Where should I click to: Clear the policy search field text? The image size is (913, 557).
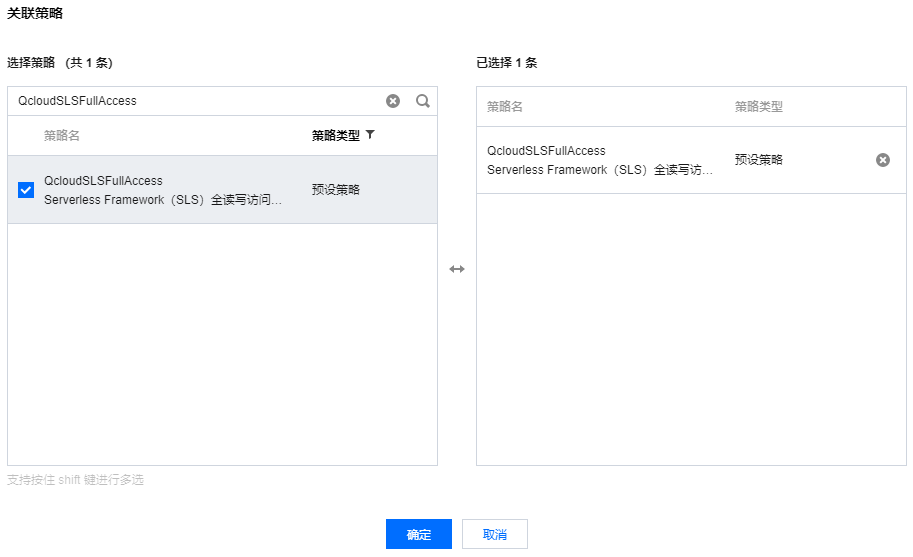point(393,101)
